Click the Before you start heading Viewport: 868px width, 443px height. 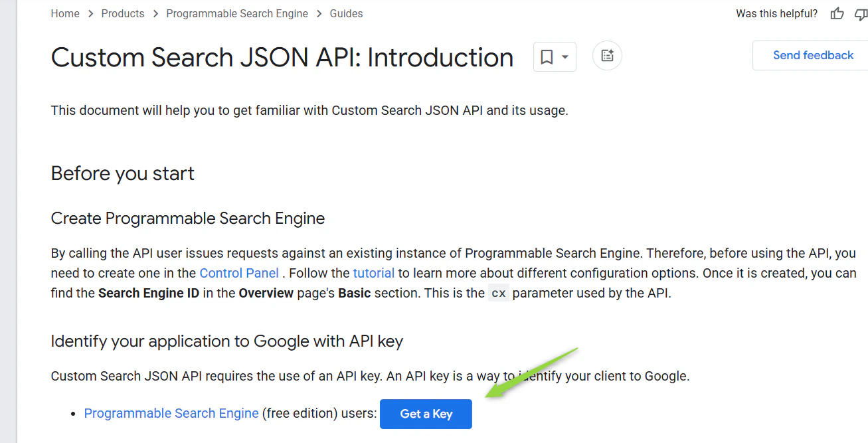click(x=122, y=173)
